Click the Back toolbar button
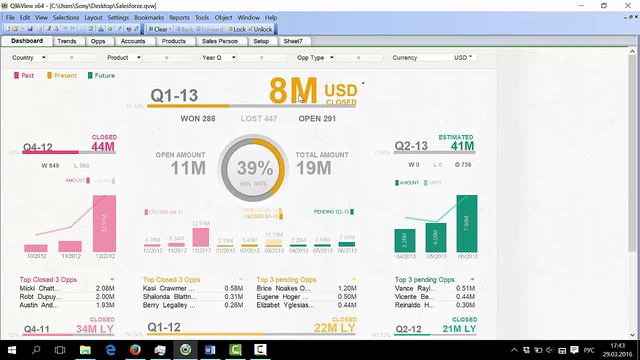 click(x=184, y=29)
